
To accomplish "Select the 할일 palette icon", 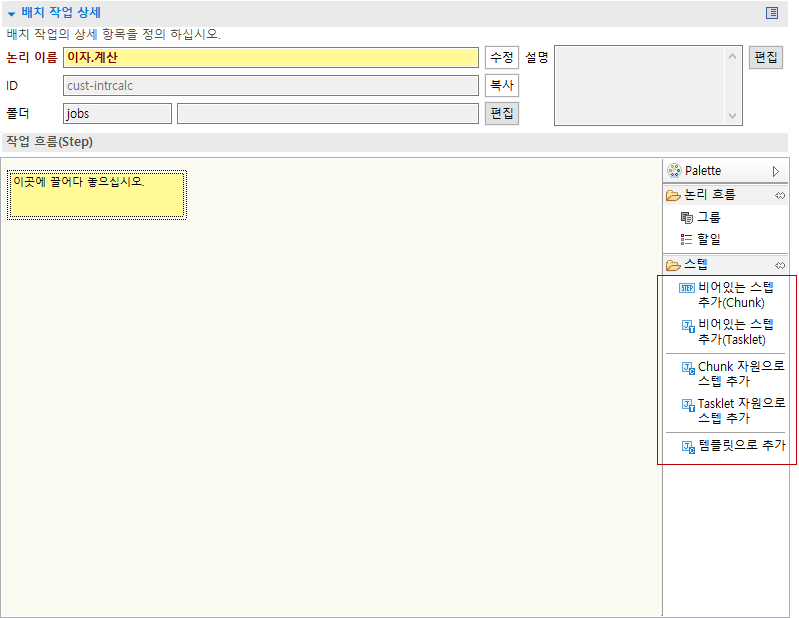I will (686, 239).
